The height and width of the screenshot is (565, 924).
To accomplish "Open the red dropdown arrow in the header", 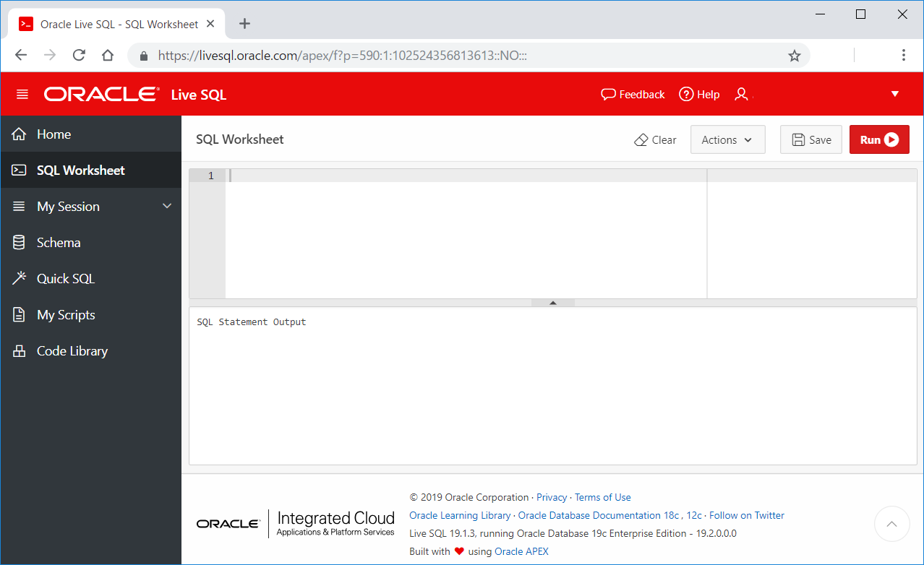I will pos(895,93).
